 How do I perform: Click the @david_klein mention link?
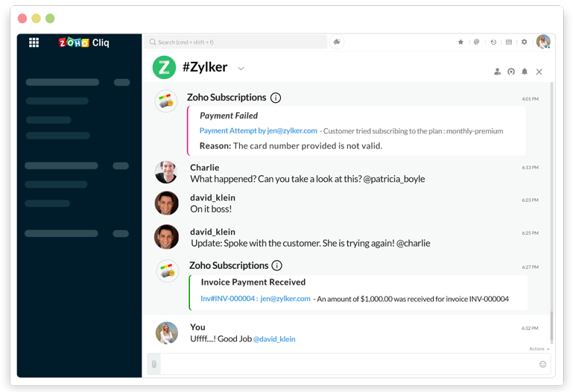click(x=274, y=339)
